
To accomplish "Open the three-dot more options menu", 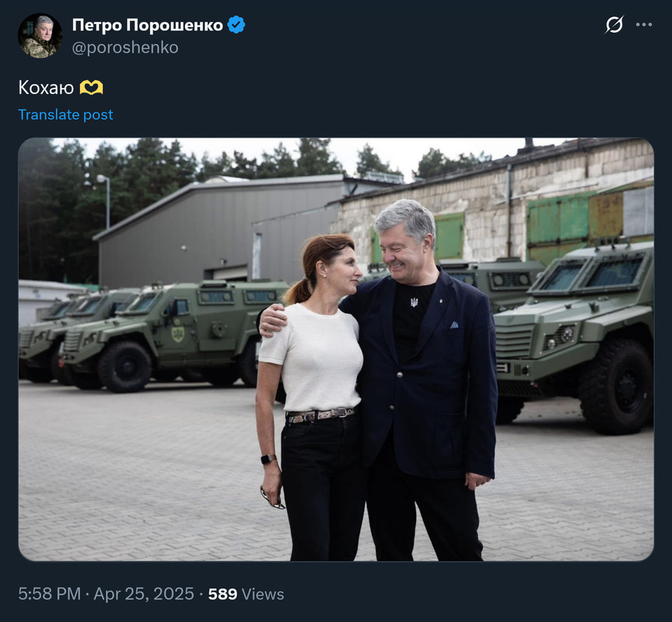I will pyautogui.click(x=644, y=25).
